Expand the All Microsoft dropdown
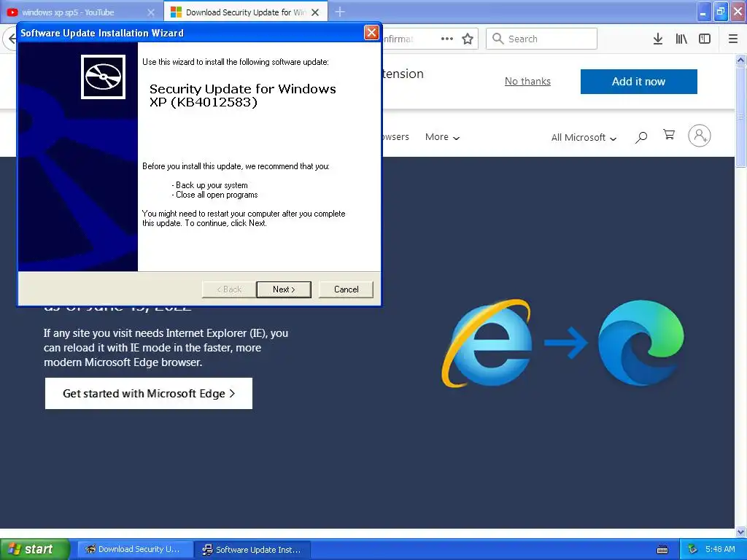 tap(584, 138)
